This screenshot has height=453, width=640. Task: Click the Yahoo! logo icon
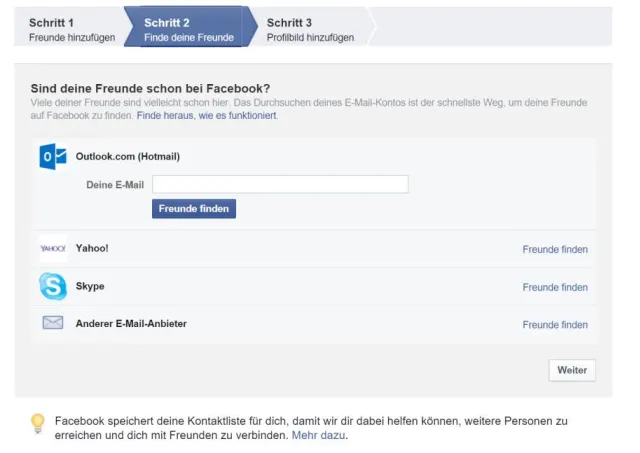(x=53, y=249)
